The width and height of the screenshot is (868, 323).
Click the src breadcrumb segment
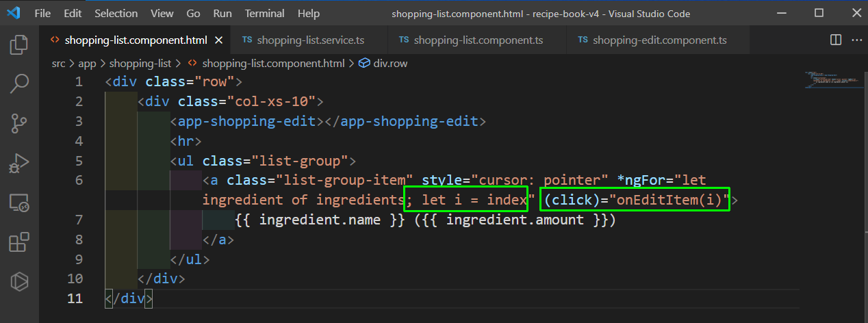[x=59, y=64]
